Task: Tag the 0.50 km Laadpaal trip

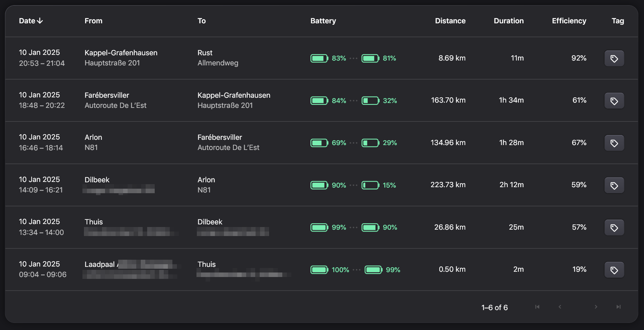Action: tap(614, 270)
